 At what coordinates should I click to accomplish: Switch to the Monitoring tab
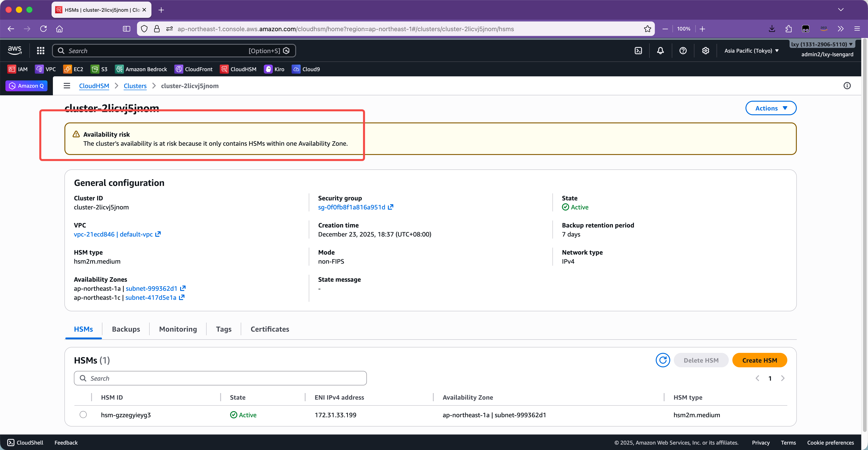(x=178, y=329)
